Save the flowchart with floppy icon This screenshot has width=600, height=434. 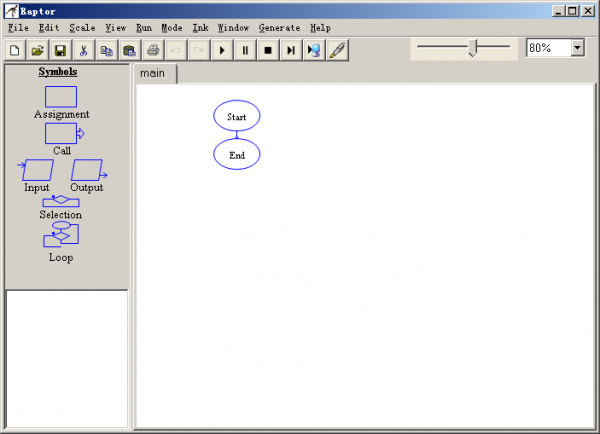(x=60, y=50)
